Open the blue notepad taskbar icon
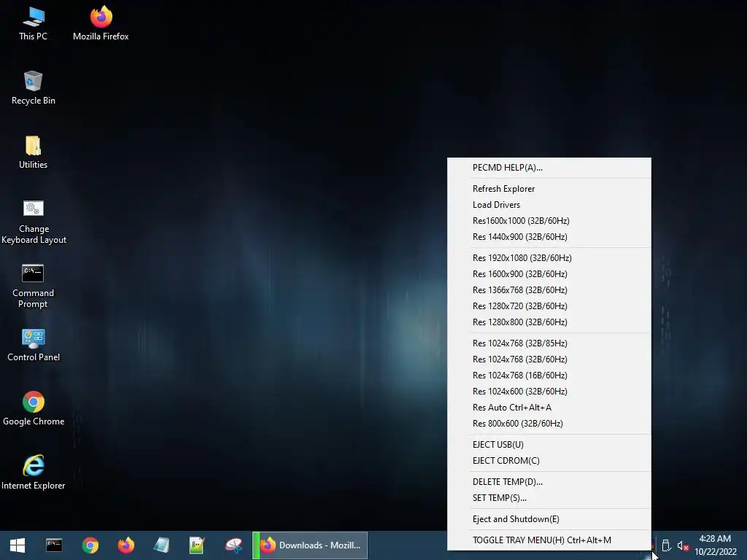Image resolution: width=747 pixels, height=560 pixels. 161,545
